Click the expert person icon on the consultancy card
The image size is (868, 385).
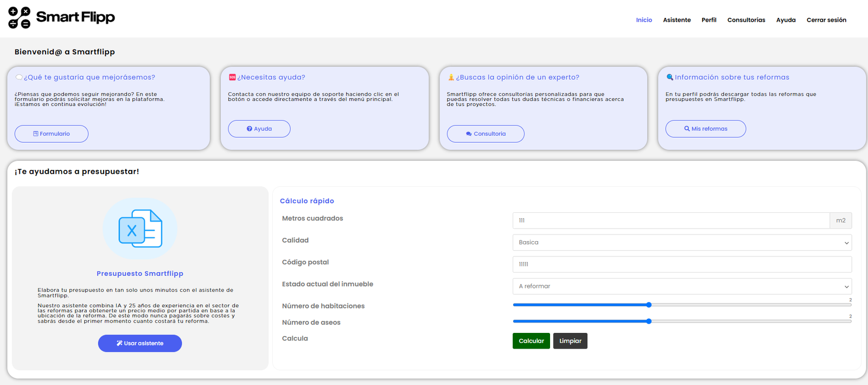[x=451, y=78]
